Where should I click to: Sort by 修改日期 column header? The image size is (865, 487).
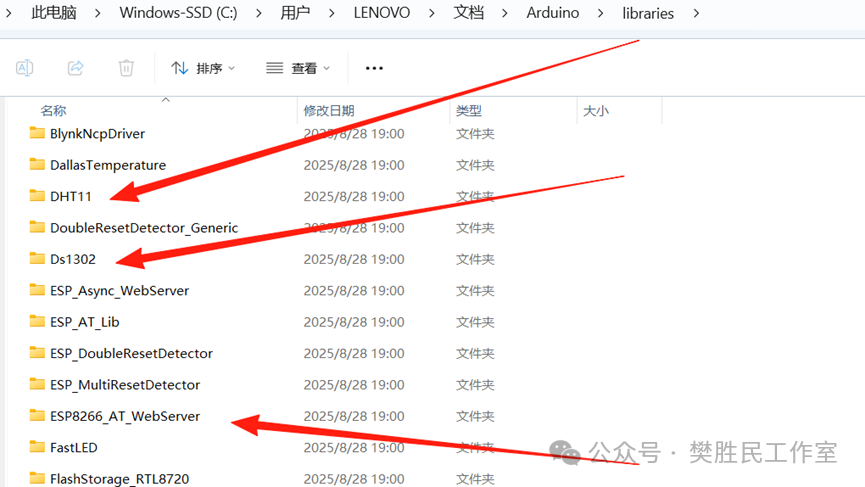point(329,111)
